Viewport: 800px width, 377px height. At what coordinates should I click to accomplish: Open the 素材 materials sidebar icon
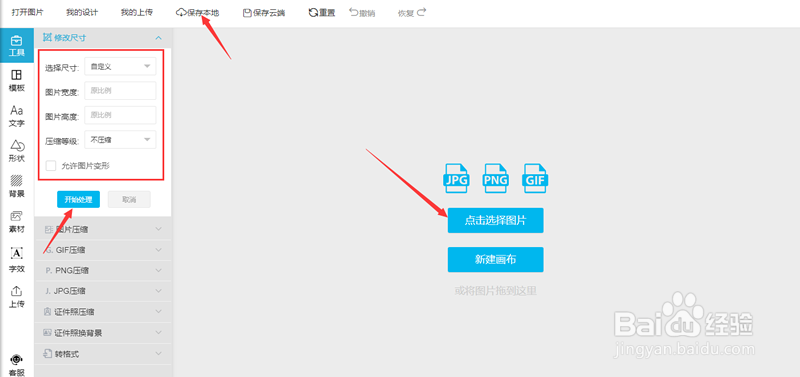point(17,222)
